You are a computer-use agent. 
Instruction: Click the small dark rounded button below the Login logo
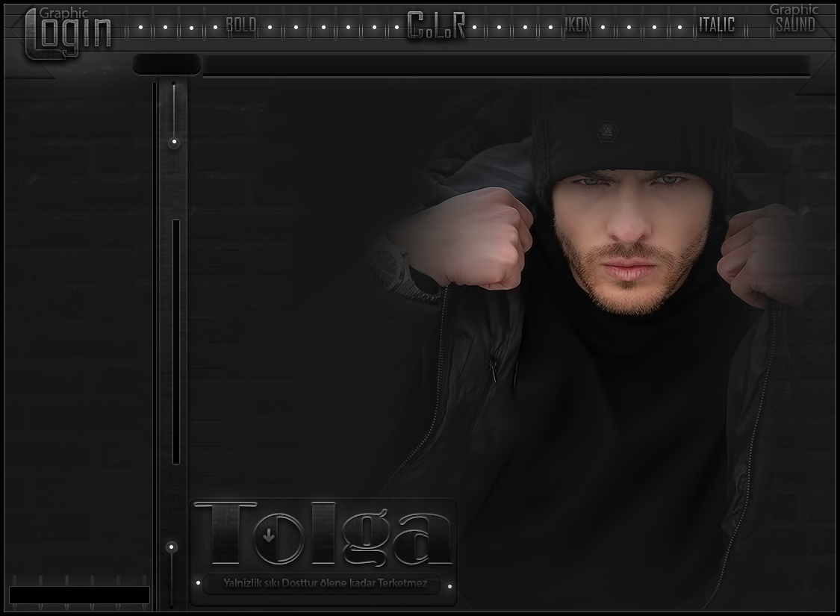(x=167, y=65)
